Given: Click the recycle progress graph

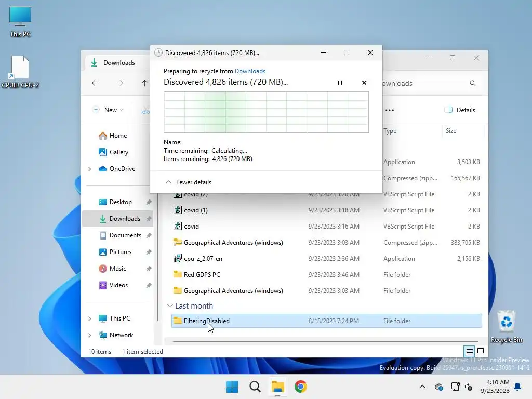Looking at the screenshot, I should (x=266, y=112).
